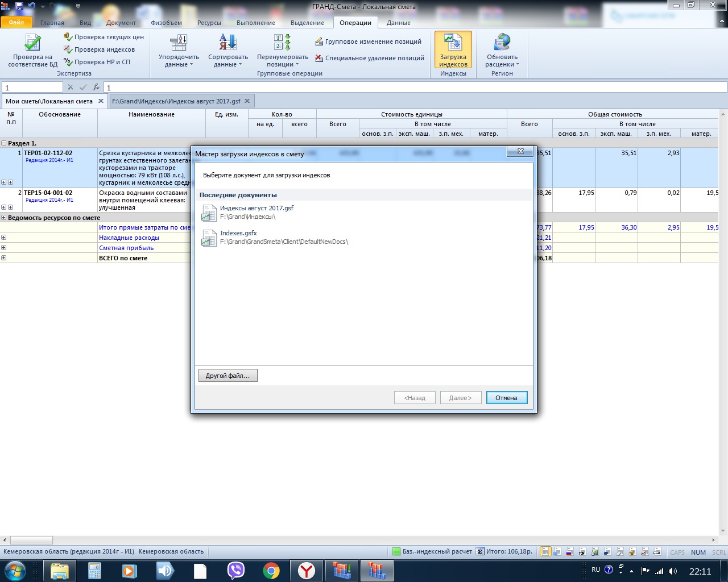Image resolution: width=728 pixels, height=582 pixels.
Task: Click the Загрузка индексов ribbon button
Action: [x=453, y=50]
